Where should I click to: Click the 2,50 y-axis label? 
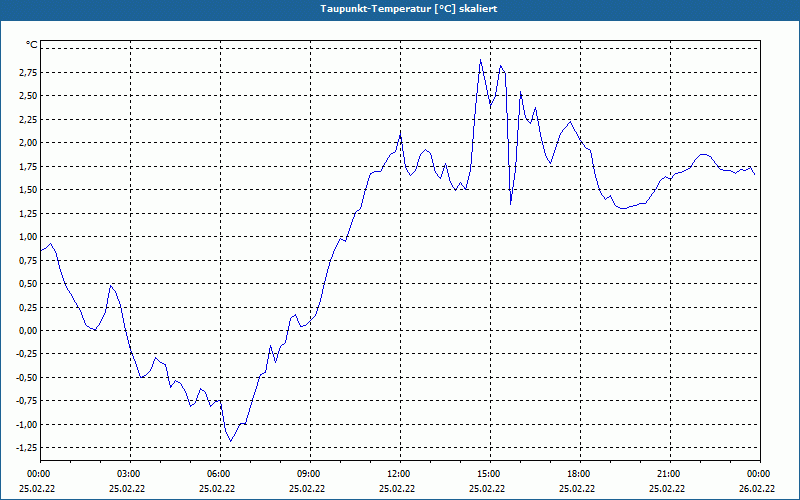pyautogui.click(x=29, y=96)
